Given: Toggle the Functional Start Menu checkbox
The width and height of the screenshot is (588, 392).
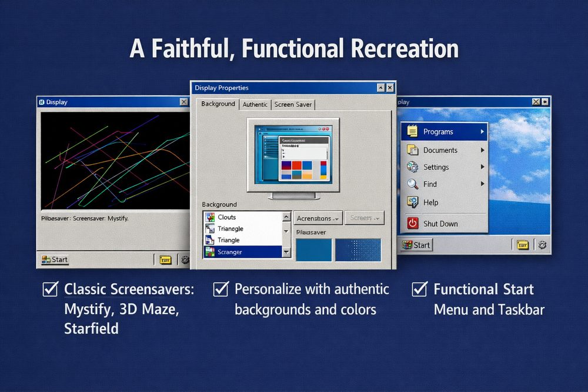Looking at the screenshot, I should click(419, 289).
